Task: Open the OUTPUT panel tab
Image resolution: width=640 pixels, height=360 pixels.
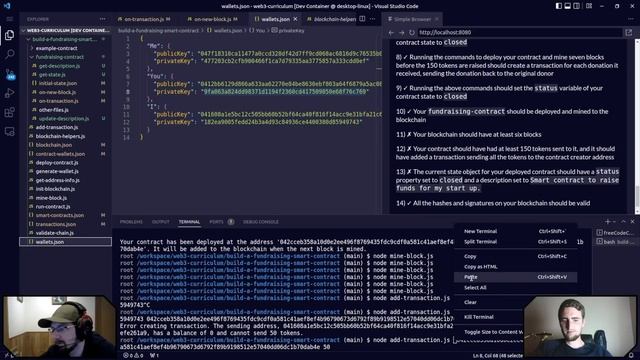Action: pos(160,222)
